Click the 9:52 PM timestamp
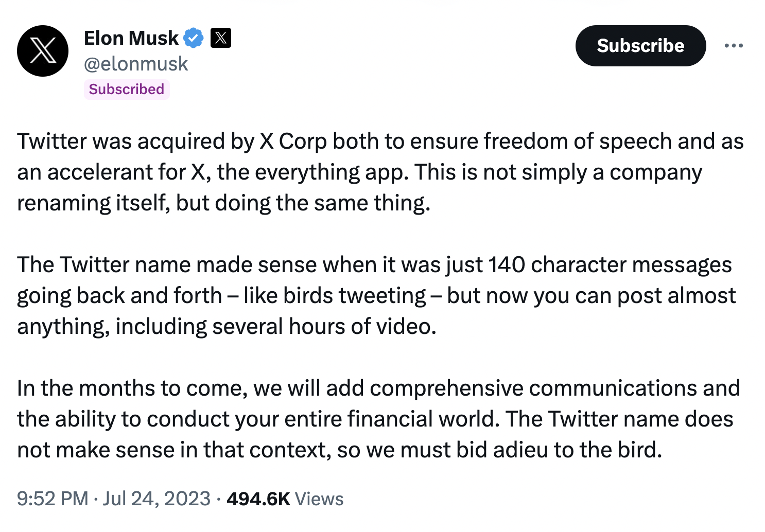 click(53, 499)
